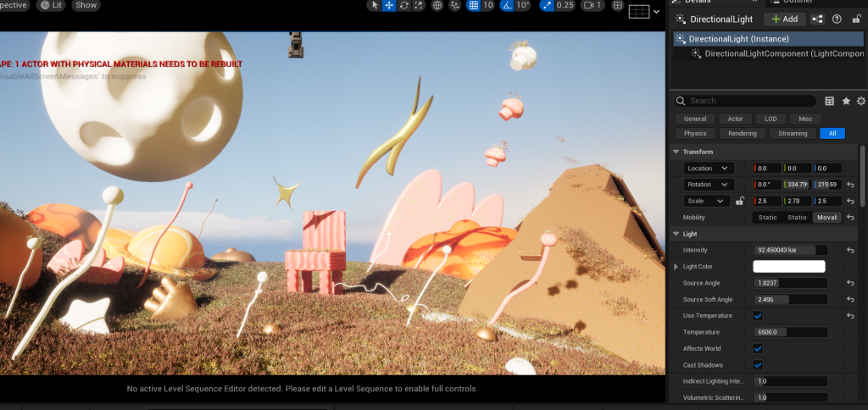868x410 pixels.
Task: Reset Source Angle to default
Action: (x=850, y=283)
